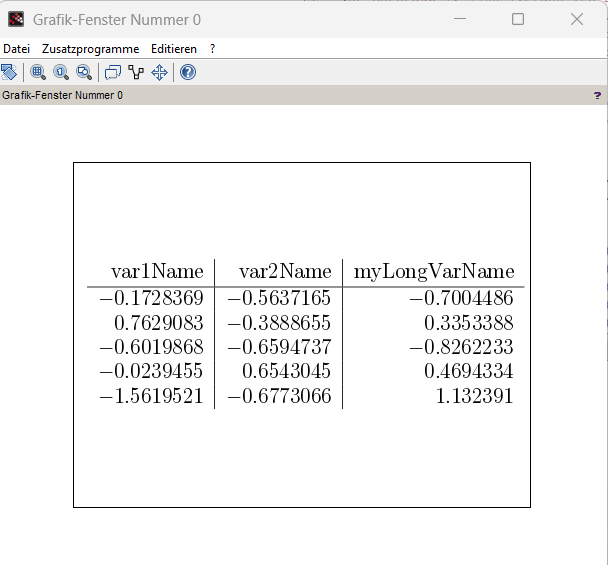Click the Scilab icon in title bar
608x565 pixels.
[16, 19]
